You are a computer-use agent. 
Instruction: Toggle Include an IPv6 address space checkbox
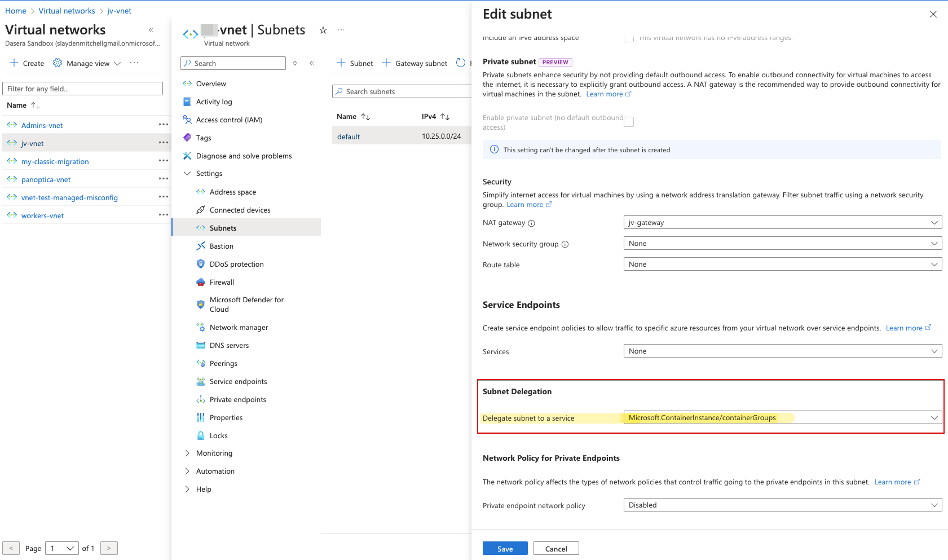(629, 38)
